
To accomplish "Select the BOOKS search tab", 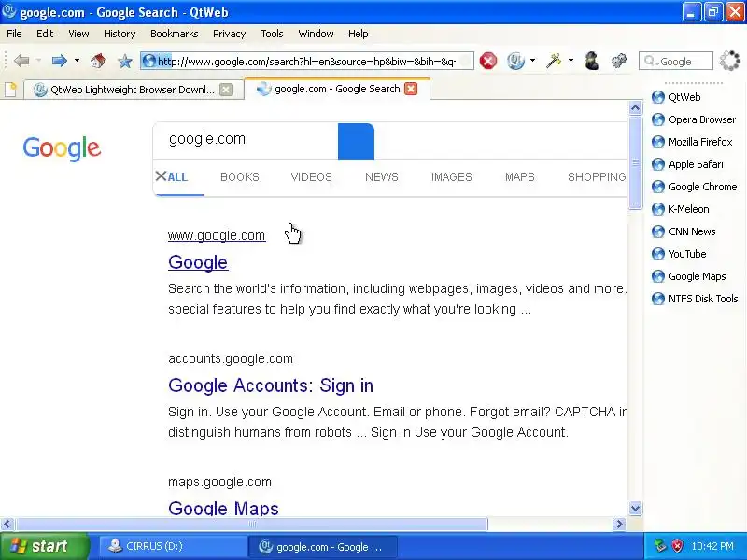I will 240,177.
